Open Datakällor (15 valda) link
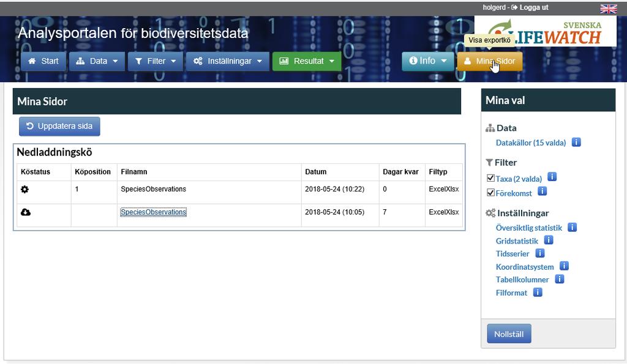This screenshot has width=627, height=364. (531, 143)
